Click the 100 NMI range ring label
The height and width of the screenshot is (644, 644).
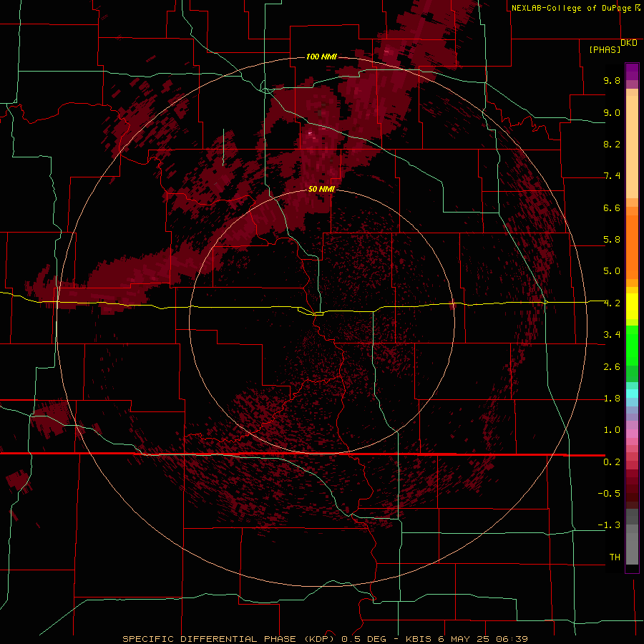[x=321, y=57]
